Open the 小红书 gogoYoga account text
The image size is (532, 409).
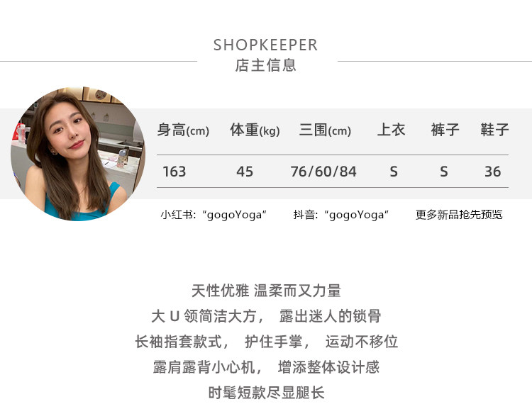coord(214,215)
